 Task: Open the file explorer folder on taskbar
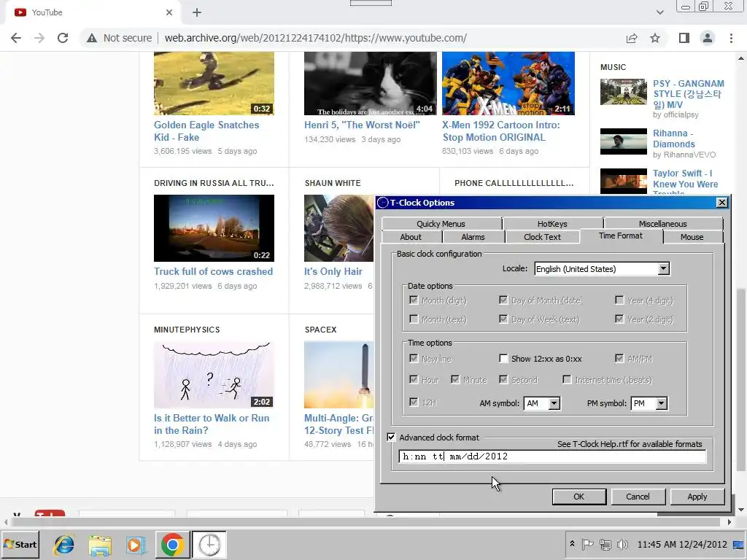100,545
